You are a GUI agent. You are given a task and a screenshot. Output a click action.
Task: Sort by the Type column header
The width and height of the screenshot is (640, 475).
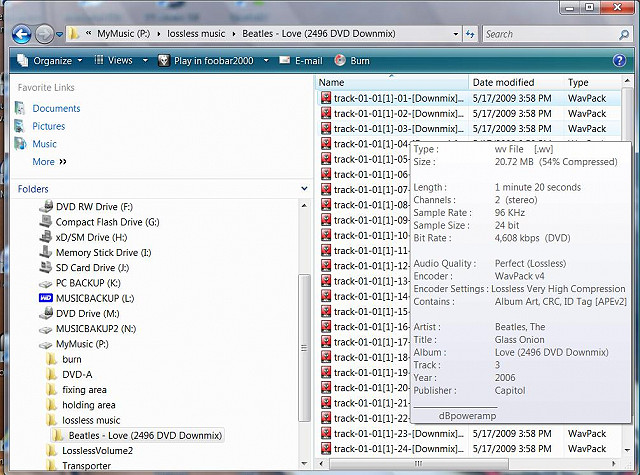(593, 82)
